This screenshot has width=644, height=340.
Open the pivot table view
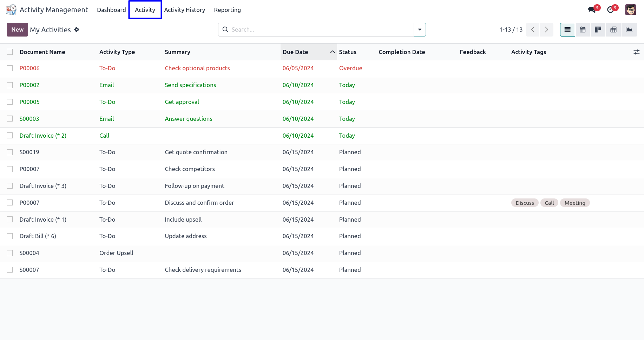coord(613,30)
